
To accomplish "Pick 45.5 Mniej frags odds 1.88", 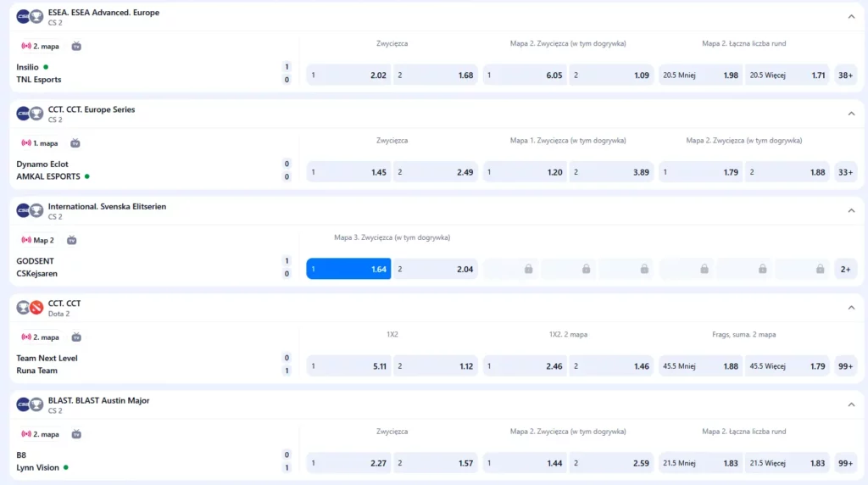I will tap(700, 366).
